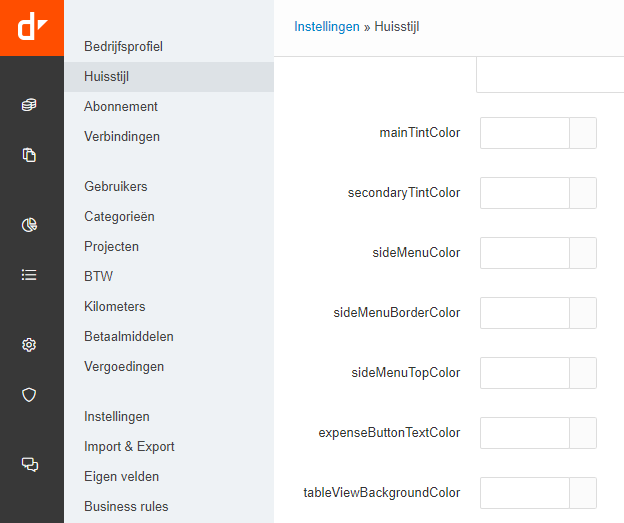Select Bedrijfsprofiel in the settings menu
Viewport: 624px width, 523px height.
[123, 46]
